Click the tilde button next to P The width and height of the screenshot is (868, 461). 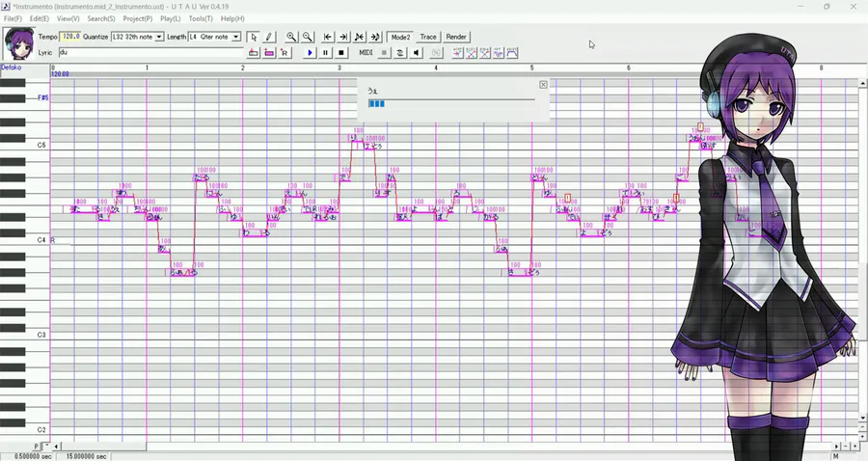click(47, 447)
